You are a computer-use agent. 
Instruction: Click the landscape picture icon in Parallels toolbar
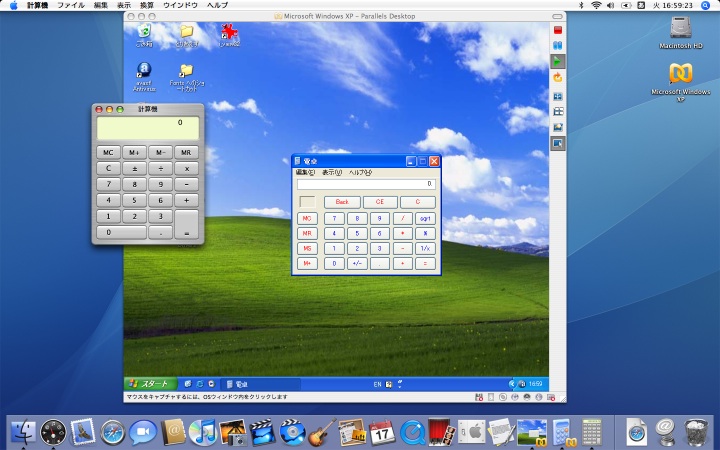558,127
